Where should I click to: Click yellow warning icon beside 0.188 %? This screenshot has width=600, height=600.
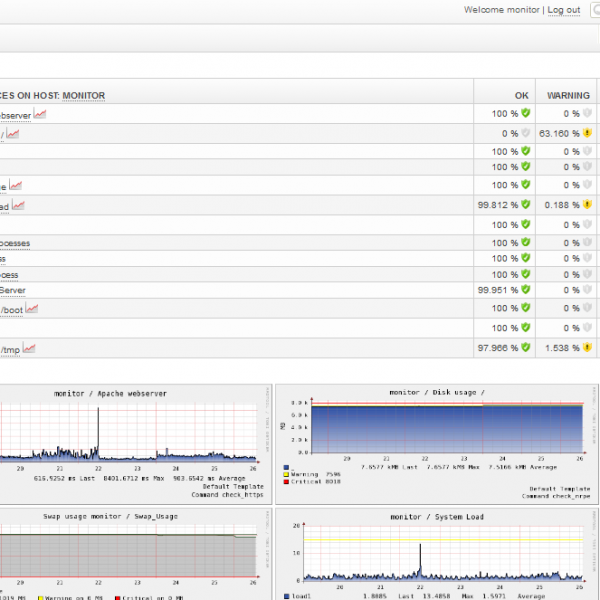(x=588, y=205)
